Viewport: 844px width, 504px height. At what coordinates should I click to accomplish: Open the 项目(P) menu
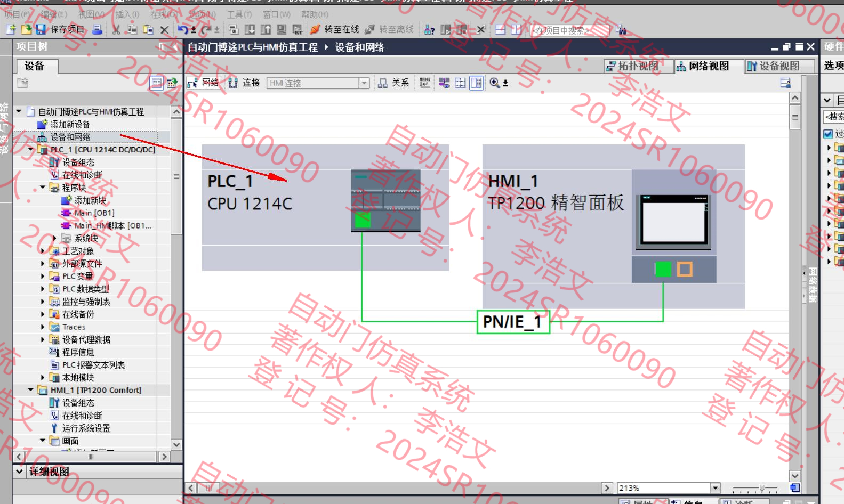tap(18, 14)
